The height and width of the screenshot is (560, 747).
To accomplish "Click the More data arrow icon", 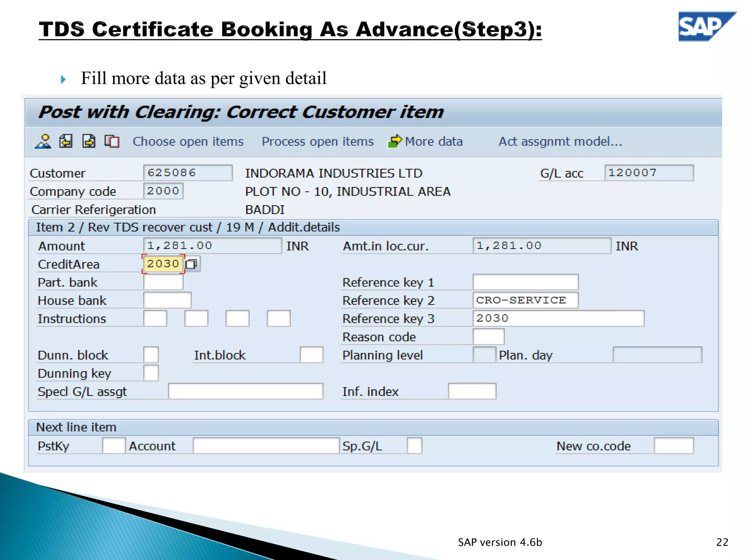I will (x=394, y=141).
